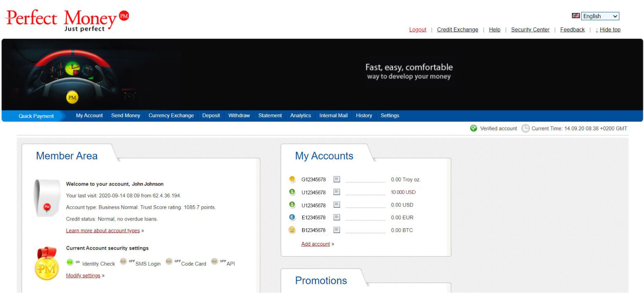Viewport: 644px width, 293px height.
Task: Click the gold G12345678 account icon
Action: click(x=292, y=179)
